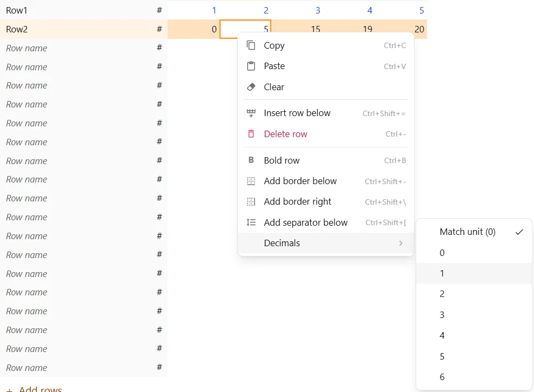534x392 pixels.
Task: Click column header 1
Action: point(214,10)
